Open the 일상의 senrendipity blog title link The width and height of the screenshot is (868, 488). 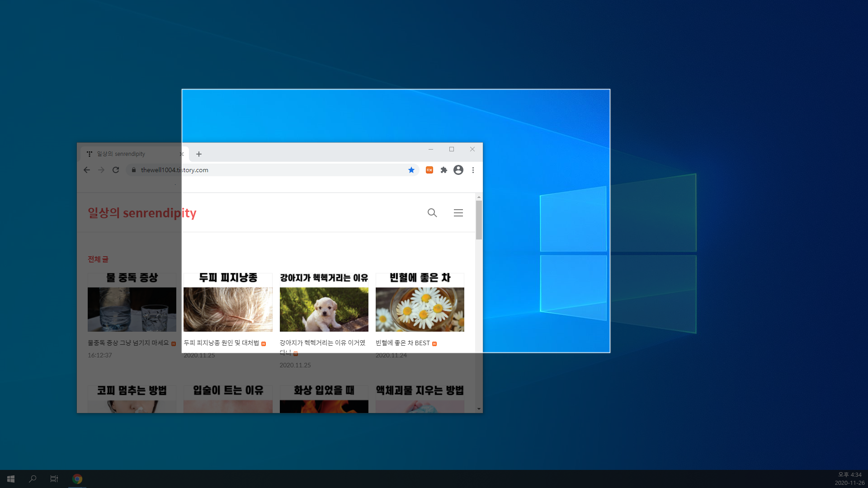(142, 213)
